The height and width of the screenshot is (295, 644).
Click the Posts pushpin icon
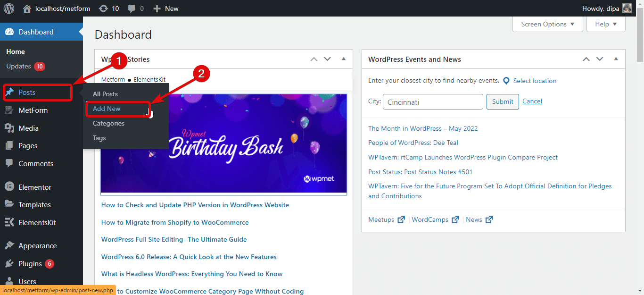coord(9,93)
